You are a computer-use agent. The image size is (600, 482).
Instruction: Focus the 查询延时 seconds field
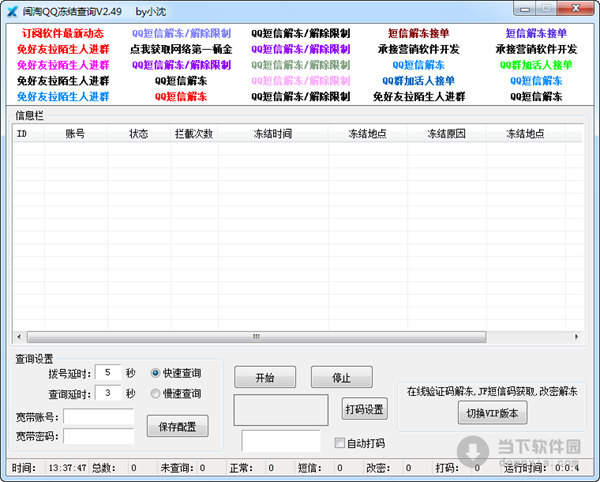[x=108, y=393]
